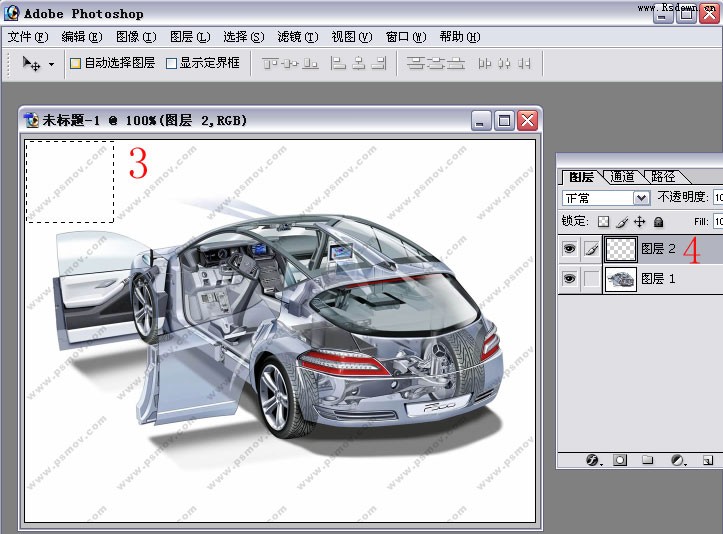
Task: Click the lock image pixels brush icon
Action: [621, 222]
